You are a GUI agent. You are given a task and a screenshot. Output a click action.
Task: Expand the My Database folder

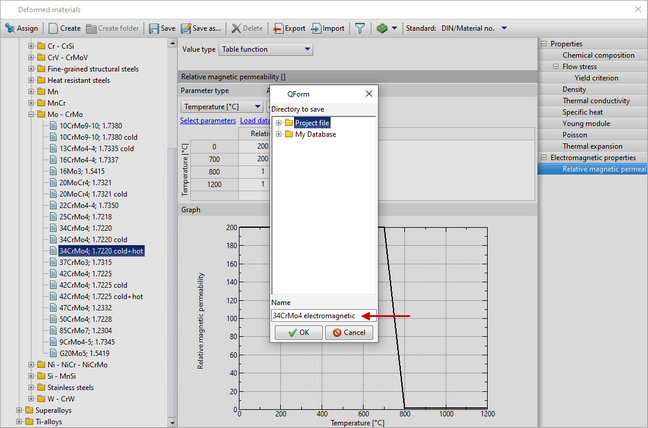[x=278, y=135]
